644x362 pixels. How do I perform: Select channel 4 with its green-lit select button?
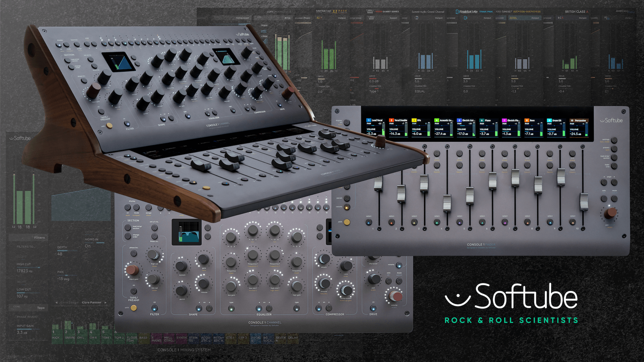tap(437, 222)
